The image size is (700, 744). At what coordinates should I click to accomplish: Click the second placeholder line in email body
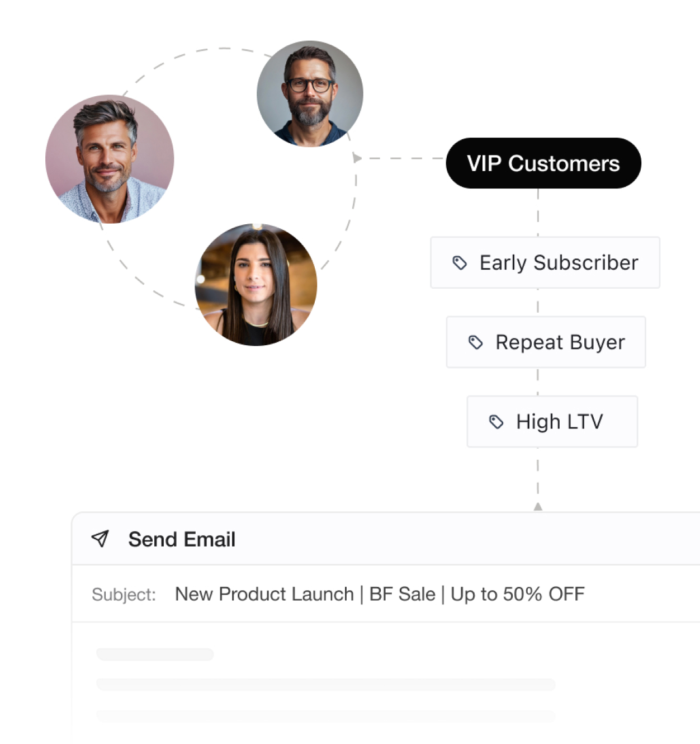325,684
